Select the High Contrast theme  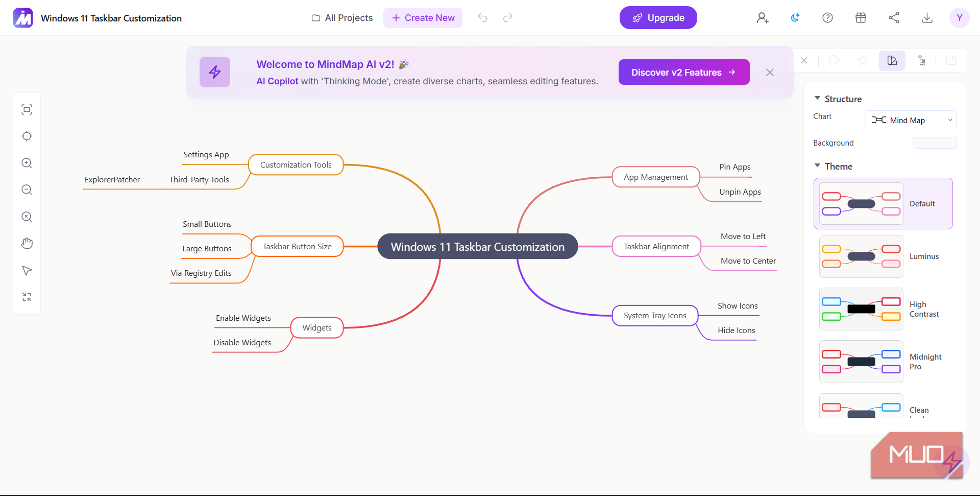point(861,309)
